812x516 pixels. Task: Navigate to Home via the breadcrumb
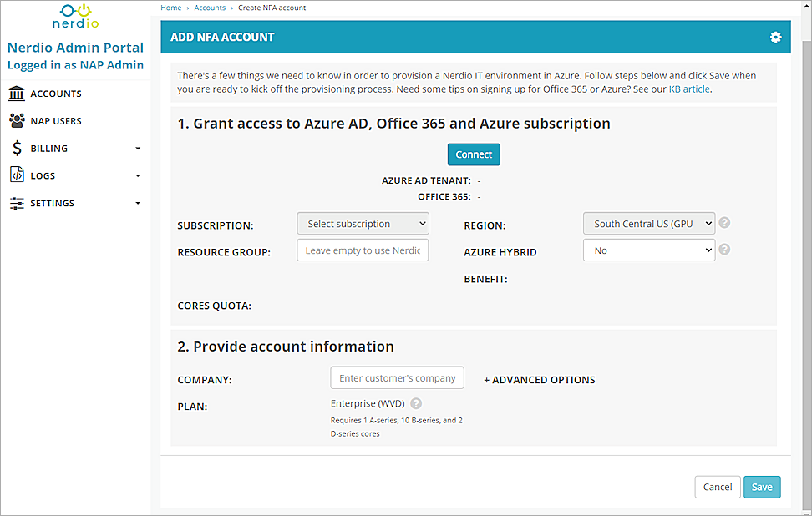pyautogui.click(x=170, y=7)
